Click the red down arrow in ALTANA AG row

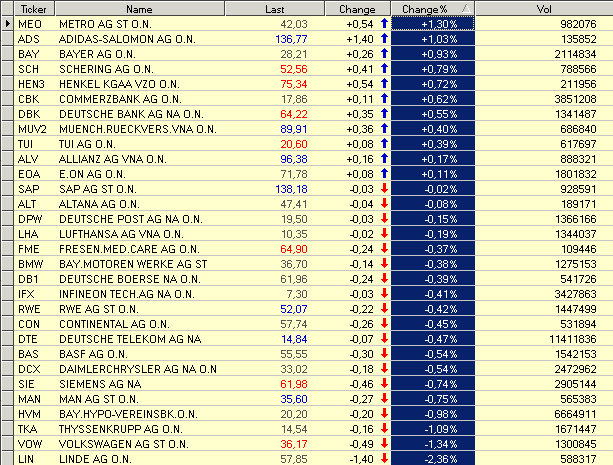(384, 203)
